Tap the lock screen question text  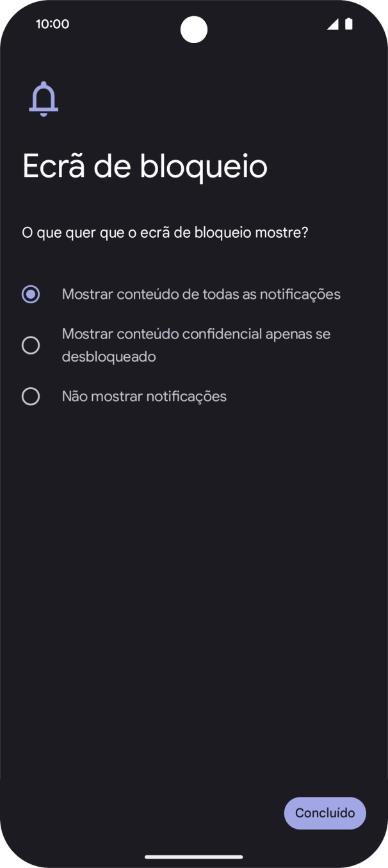165,232
